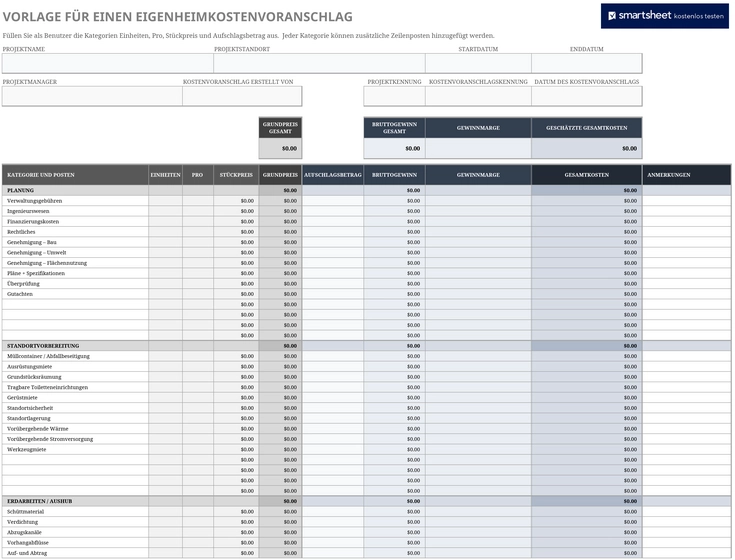Select the Einheiten column header
This screenshot has height=560, width=735.
pos(165,175)
